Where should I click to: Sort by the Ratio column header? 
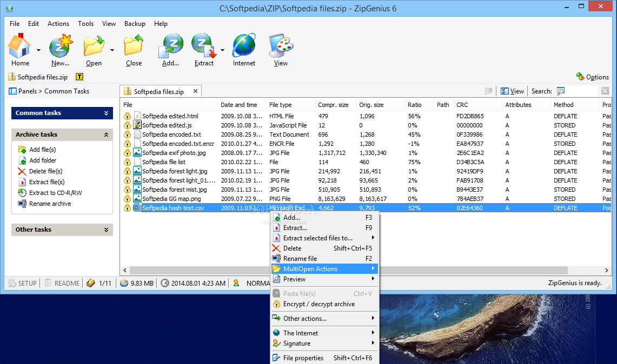(419, 105)
